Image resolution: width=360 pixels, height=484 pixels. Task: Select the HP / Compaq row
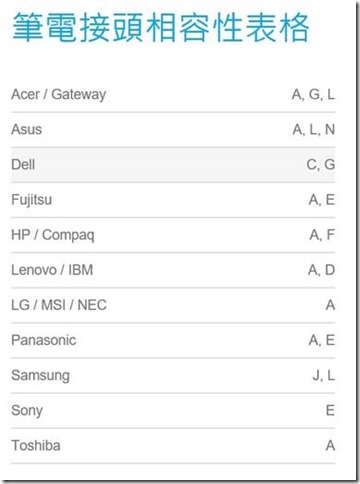pyautogui.click(x=173, y=235)
